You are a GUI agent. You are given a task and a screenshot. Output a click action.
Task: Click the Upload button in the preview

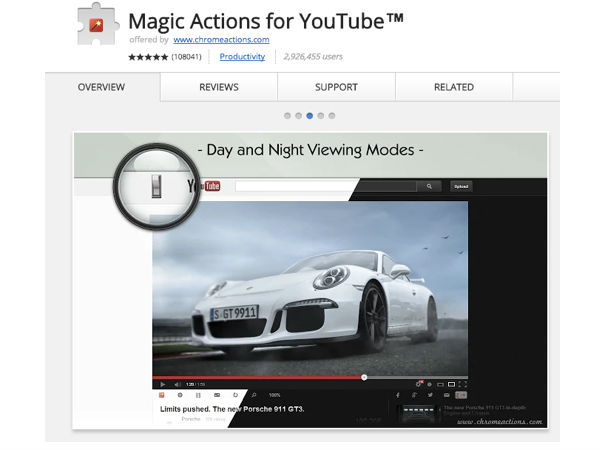click(x=461, y=186)
